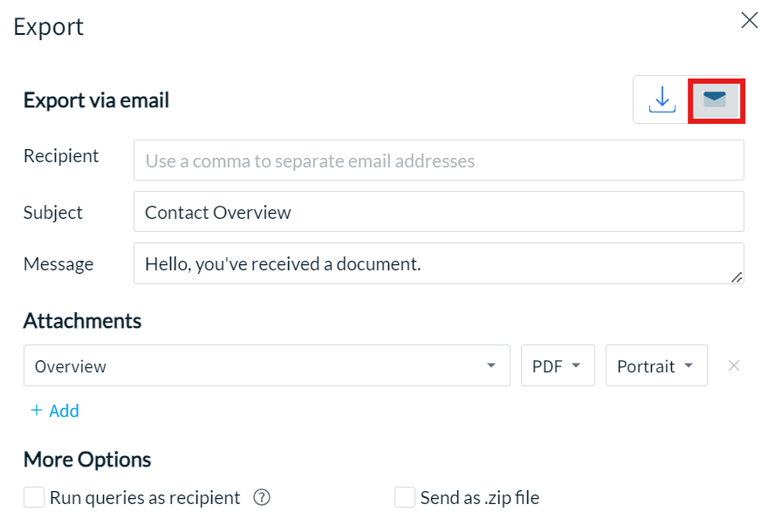Open help for Run queries as recipient
Image resolution: width=768 pixels, height=532 pixels.
click(262, 497)
